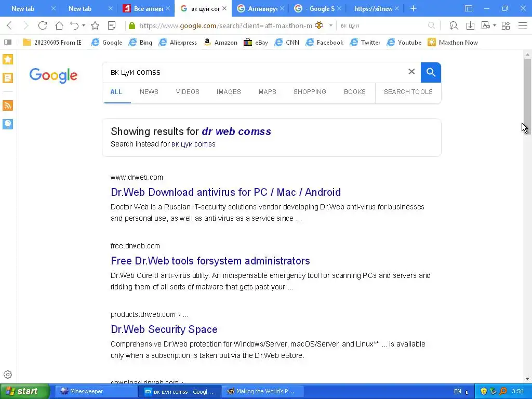This screenshot has height=399, width=532.
Task: Click the blue Google search button
Action: tap(431, 72)
